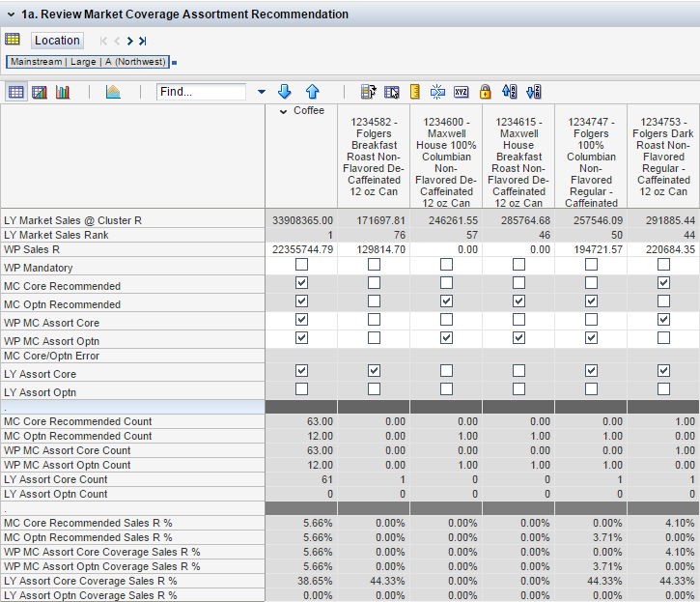This screenshot has height=602, width=700.
Task: Open the Mainstream Large A (Northwest) selector
Action: 88,62
